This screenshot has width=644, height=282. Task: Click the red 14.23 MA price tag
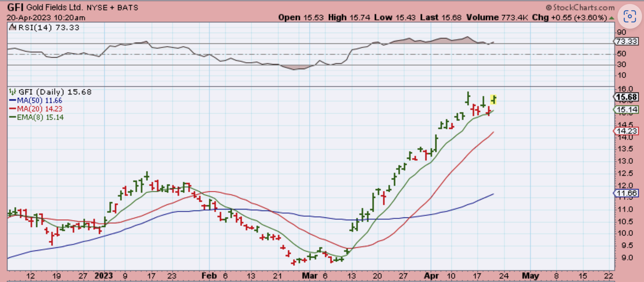pyautogui.click(x=626, y=131)
